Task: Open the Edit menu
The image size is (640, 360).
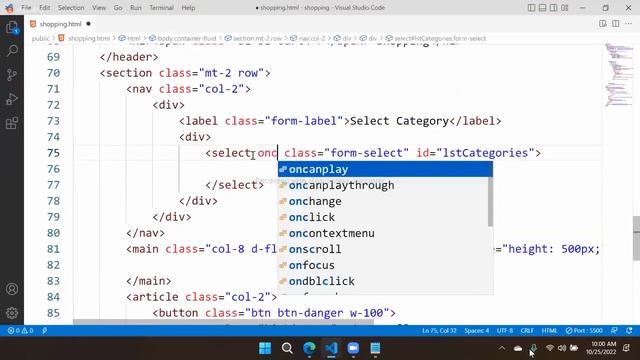Action: (44, 8)
